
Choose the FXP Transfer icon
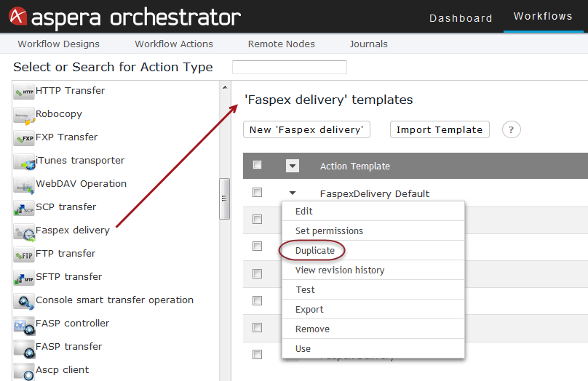(23, 138)
